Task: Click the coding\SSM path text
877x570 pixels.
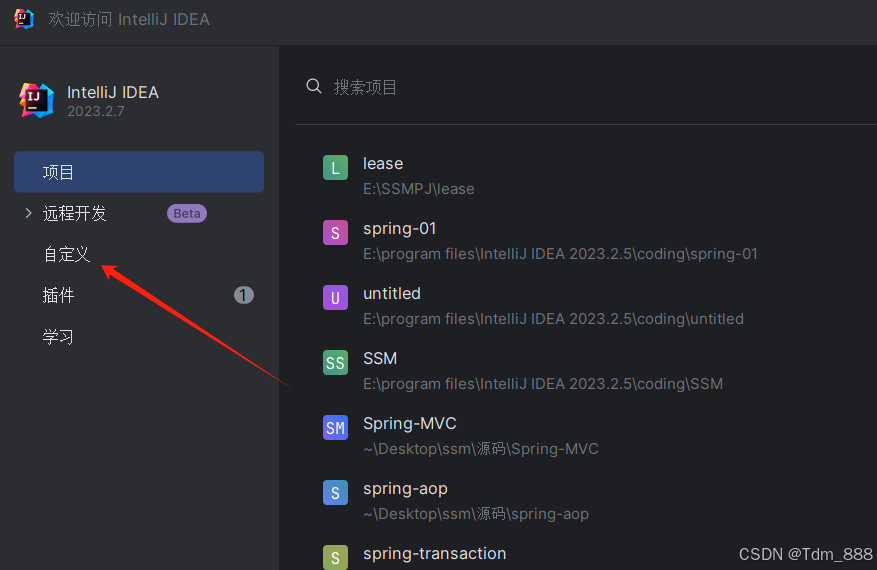Action: pos(543,384)
